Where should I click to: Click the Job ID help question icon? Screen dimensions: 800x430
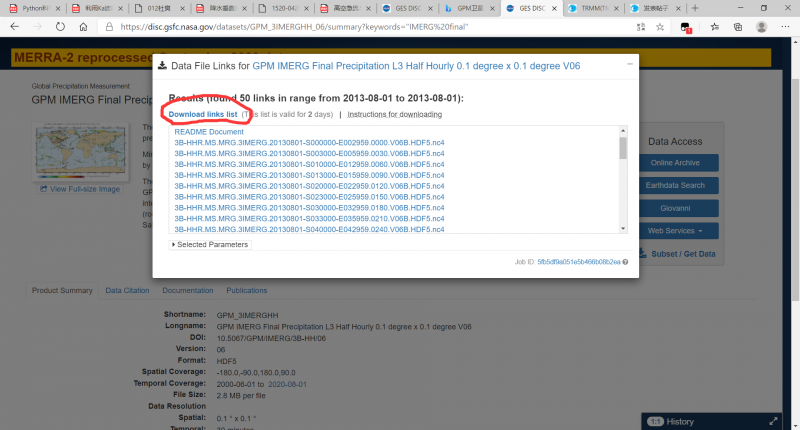tap(625, 262)
